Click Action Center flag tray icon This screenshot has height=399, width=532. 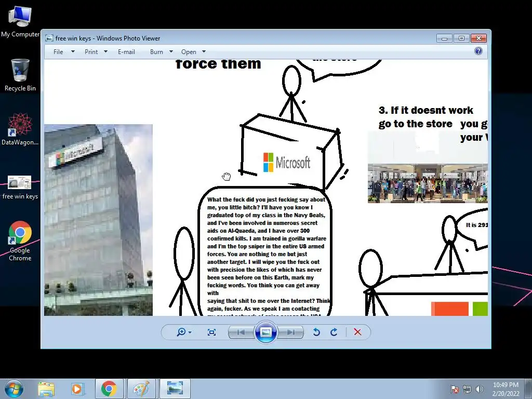click(454, 389)
